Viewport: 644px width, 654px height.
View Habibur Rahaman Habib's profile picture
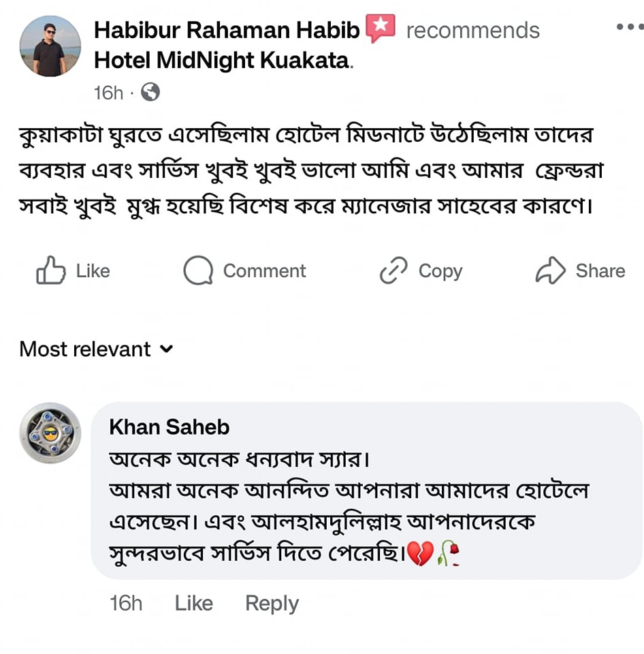[x=50, y=46]
